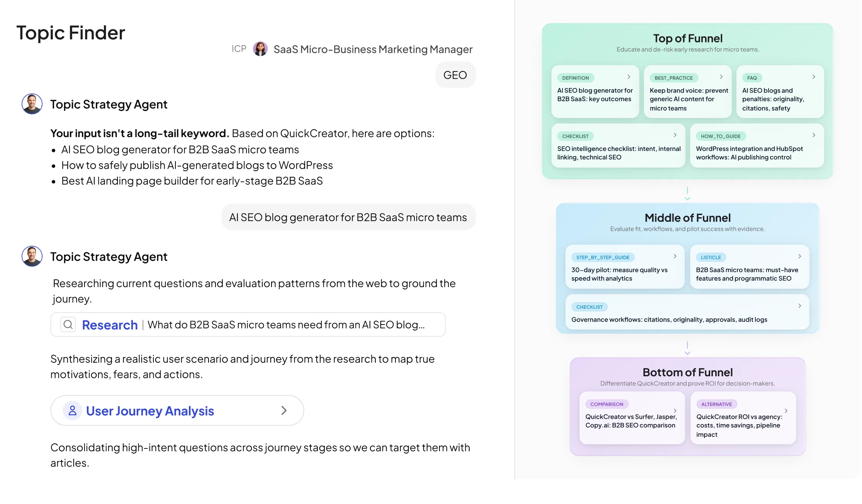The width and height of the screenshot is (862, 504).
Task: Expand the AI SEO blogs and penalties FAQ card
Action: click(814, 76)
